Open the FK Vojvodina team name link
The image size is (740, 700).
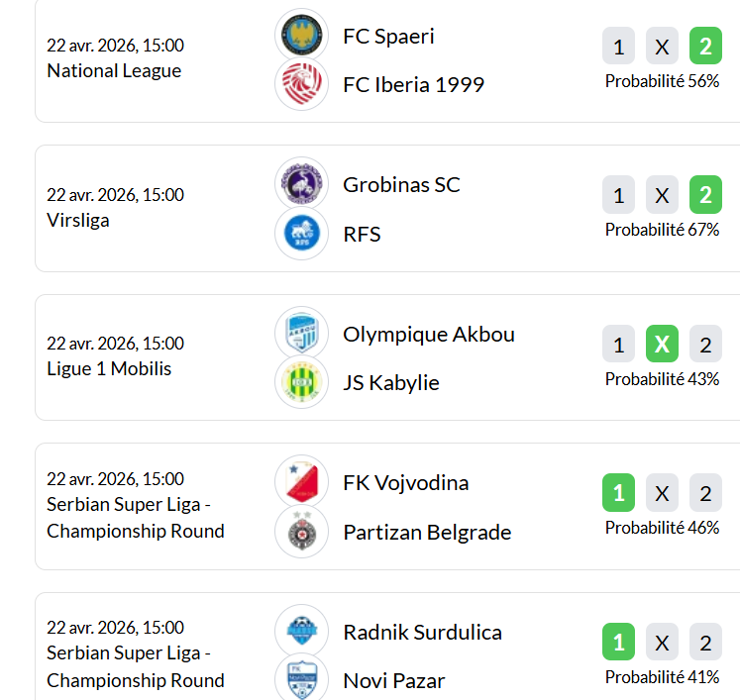click(x=405, y=483)
